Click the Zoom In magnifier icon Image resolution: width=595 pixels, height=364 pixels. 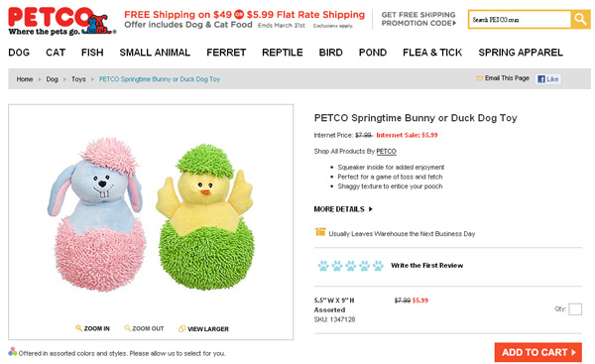tap(78, 328)
